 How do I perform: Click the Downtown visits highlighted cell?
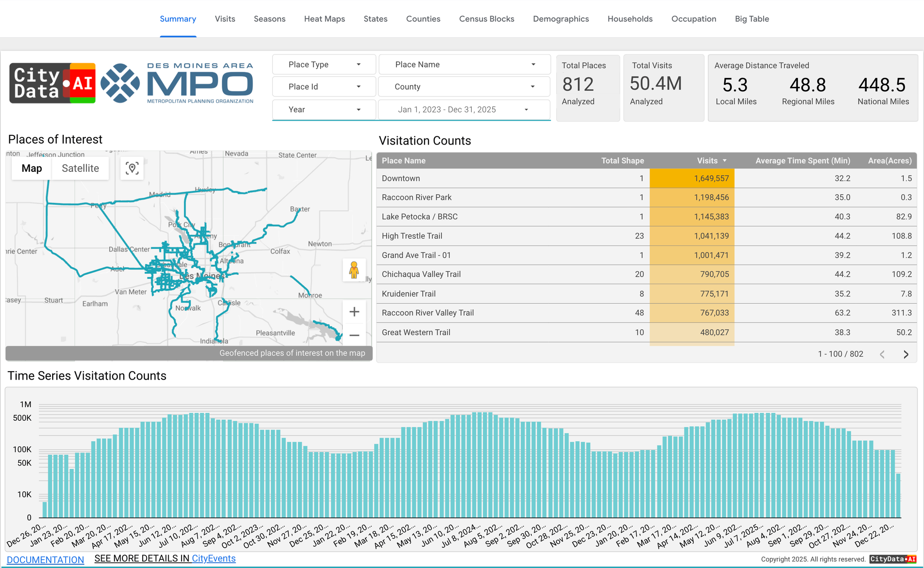(x=692, y=178)
